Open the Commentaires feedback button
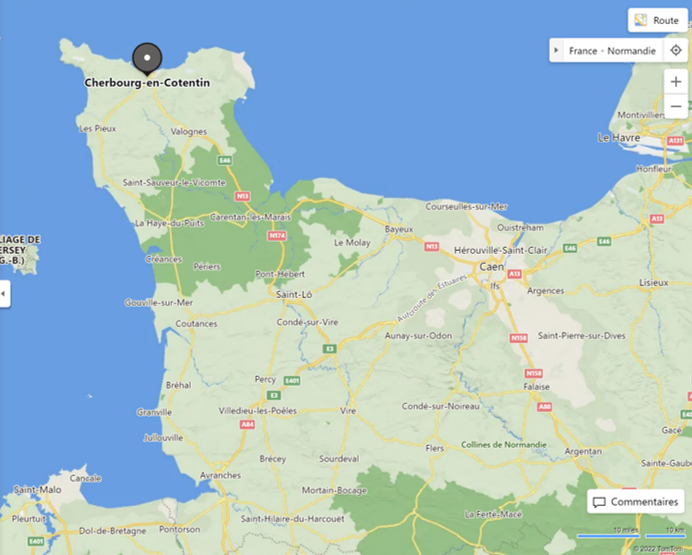Image resolution: width=692 pixels, height=555 pixels. click(636, 502)
